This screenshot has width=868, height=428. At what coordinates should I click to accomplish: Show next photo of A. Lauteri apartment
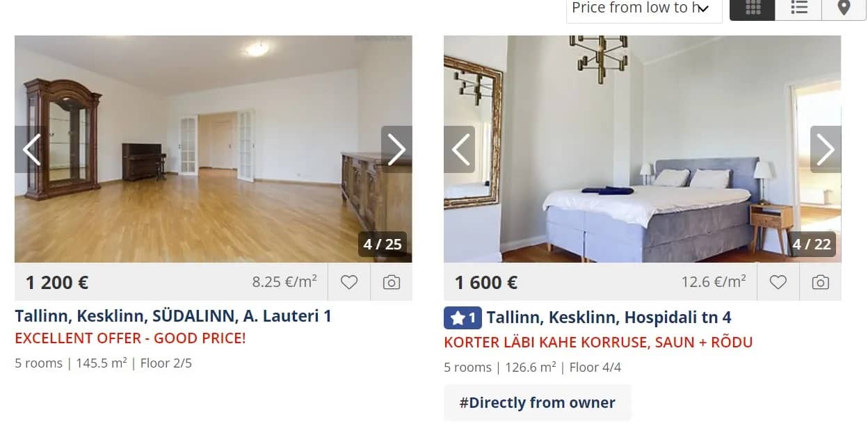pos(396,149)
